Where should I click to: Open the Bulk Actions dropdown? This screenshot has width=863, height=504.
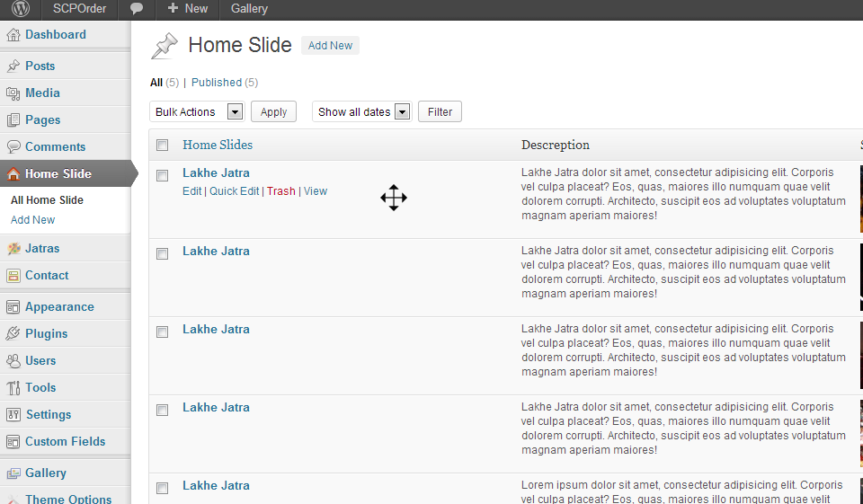tap(197, 112)
